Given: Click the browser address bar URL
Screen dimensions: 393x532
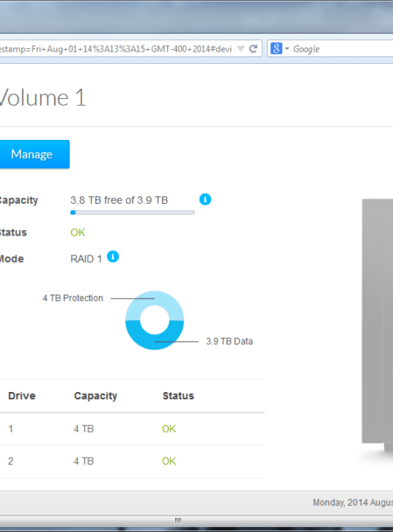Looking at the screenshot, I should pos(115,49).
